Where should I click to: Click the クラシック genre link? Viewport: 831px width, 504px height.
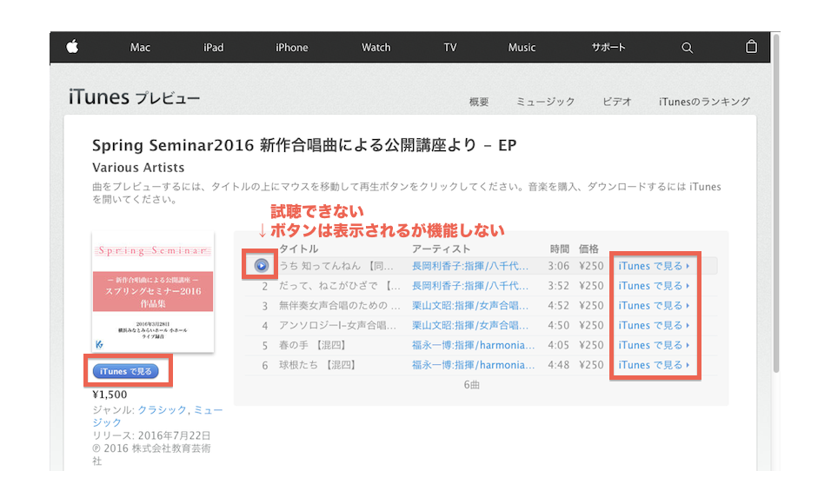click(162, 409)
